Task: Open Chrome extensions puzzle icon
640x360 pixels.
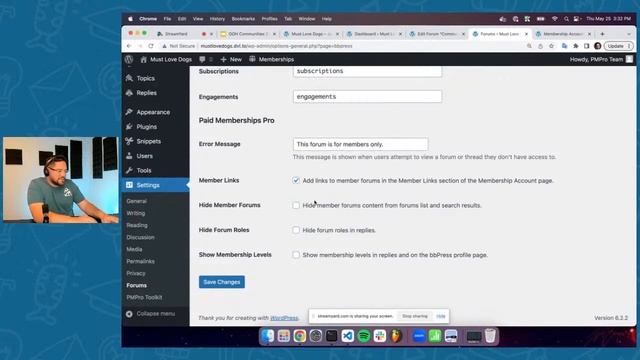Action: tap(576, 46)
